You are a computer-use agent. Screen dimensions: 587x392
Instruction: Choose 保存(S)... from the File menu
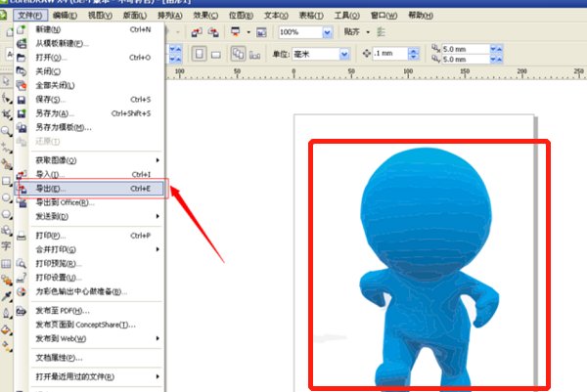(x=89, y=100)
